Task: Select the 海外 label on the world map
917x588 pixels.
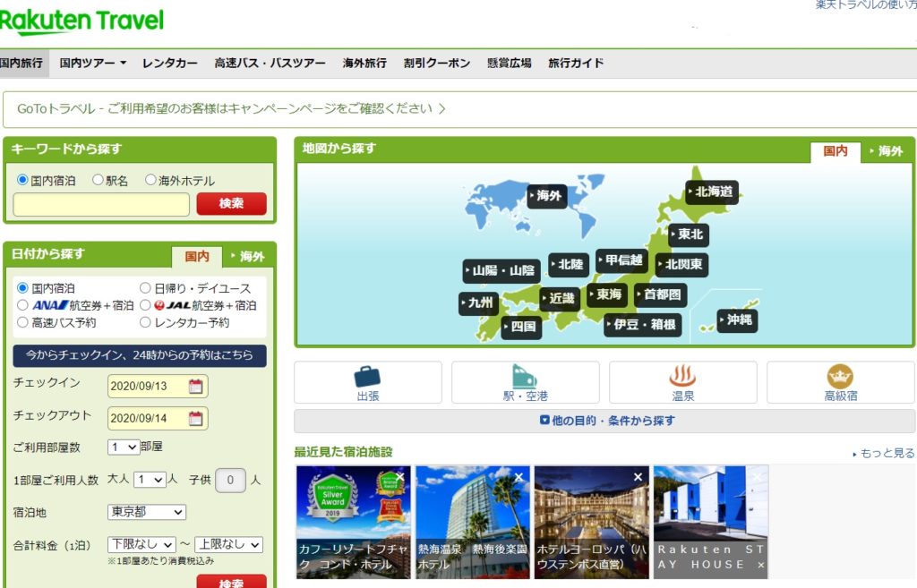Action: (x=547, y=196)
